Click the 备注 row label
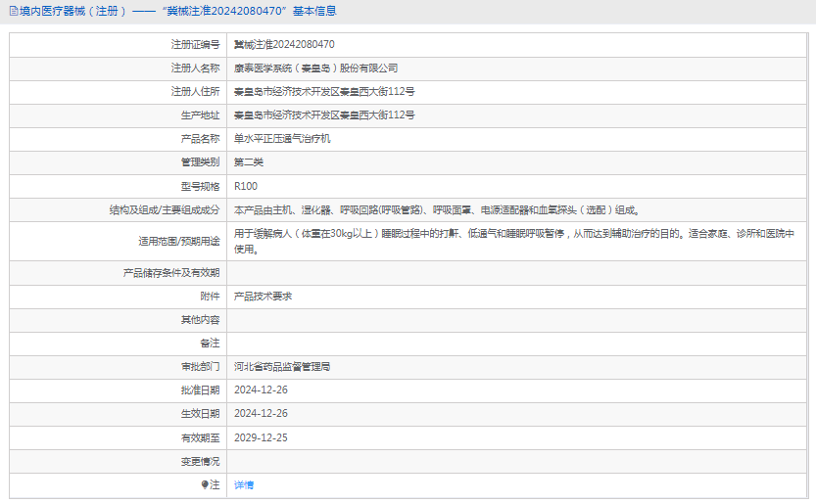This screenshot has width=816, height=504. click(211, 344)
